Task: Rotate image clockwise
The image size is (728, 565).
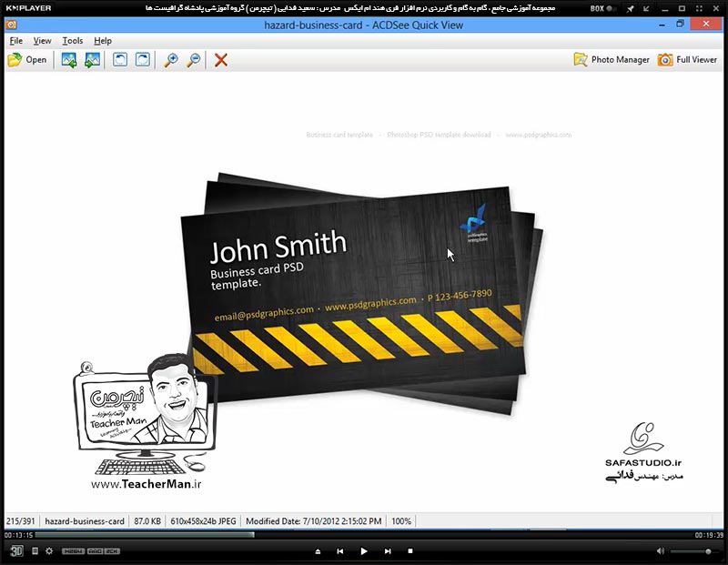Action: [x=143, y=60]
